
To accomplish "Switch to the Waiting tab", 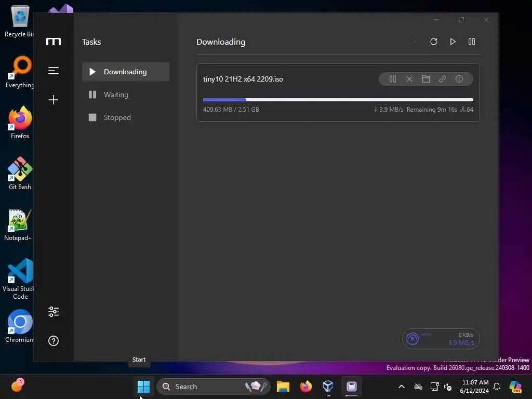I will [126, 95].
